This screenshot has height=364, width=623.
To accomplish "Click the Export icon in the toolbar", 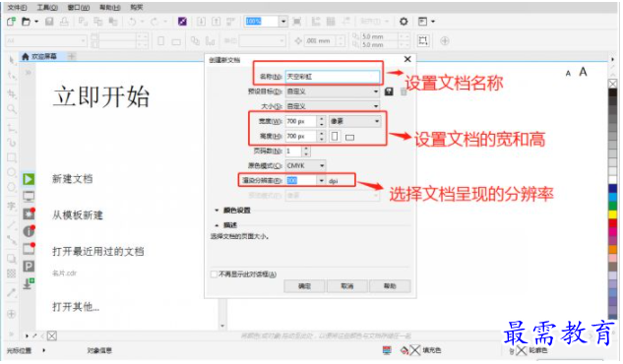I will [x=216, y=22].
